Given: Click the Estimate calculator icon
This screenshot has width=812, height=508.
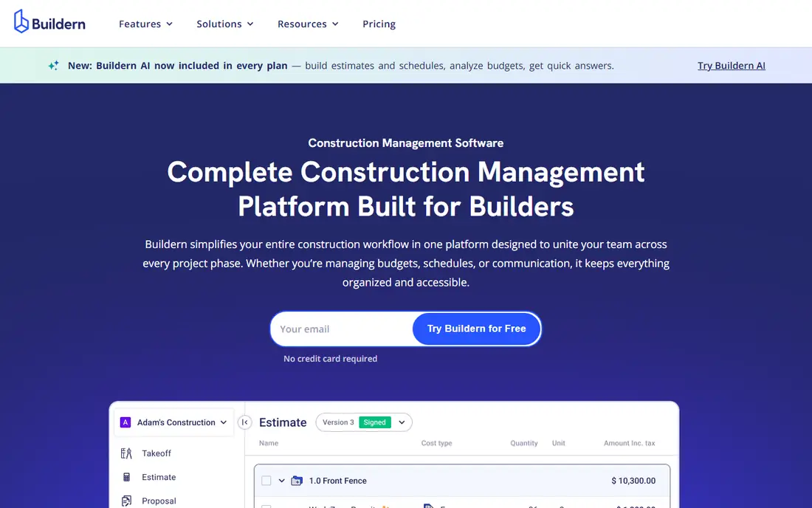Looking at the screenshot, I should pos(126,478).
